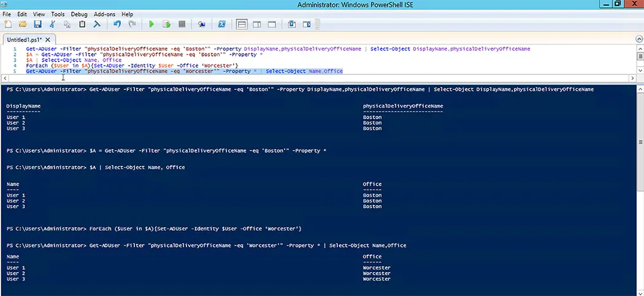This screenshot has height=296, width=644.
Task: Open the View menu
Action: [x=39, y=14]
